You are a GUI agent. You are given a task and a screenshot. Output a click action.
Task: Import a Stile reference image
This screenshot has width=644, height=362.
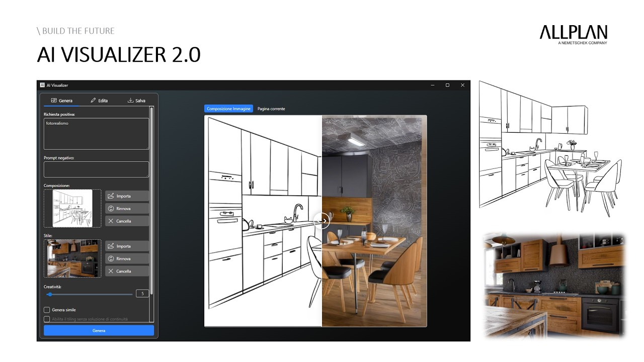coord(127,246)
